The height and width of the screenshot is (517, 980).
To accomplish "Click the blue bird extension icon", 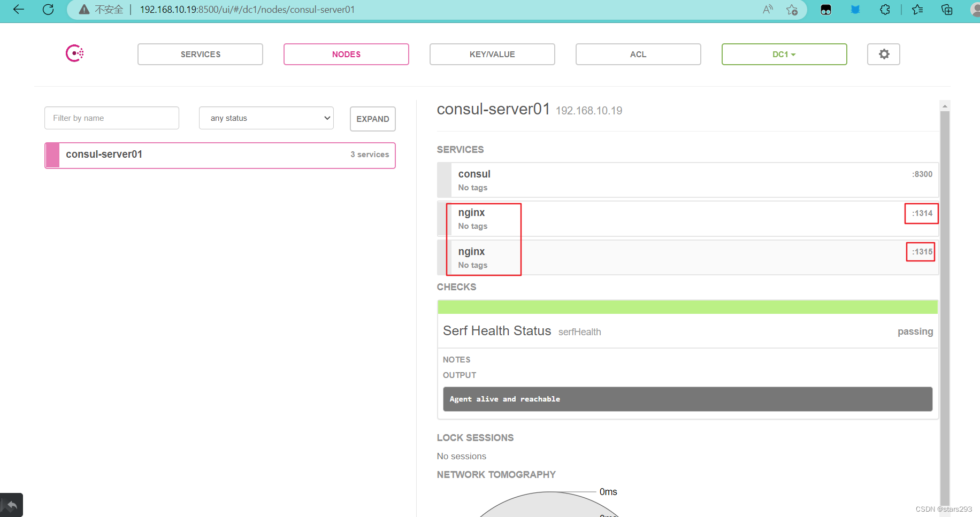I will tap(855, 9).
